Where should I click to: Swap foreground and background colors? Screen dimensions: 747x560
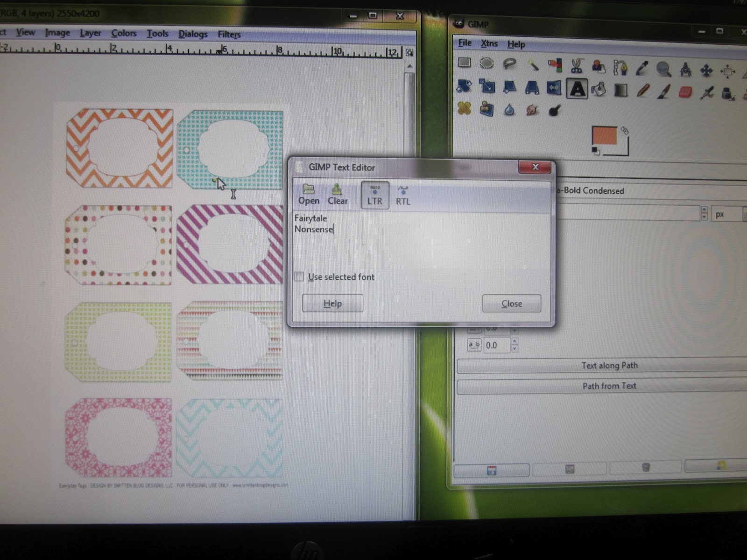[625, 131]
